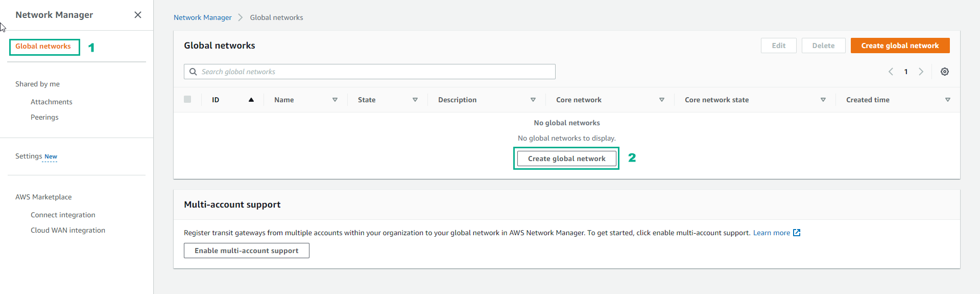Image resolution: width=980 pixels, height=294 pixels.
Task: Go to next page of results
Action: [921, 72]
